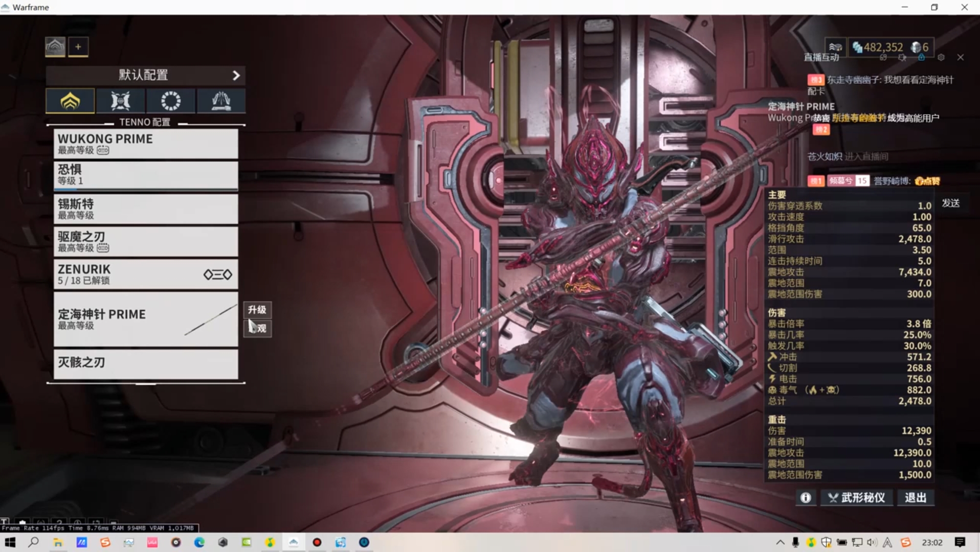Click the 冲击 impact damage icon
980x552 pixels.
[x=772, y=357]
